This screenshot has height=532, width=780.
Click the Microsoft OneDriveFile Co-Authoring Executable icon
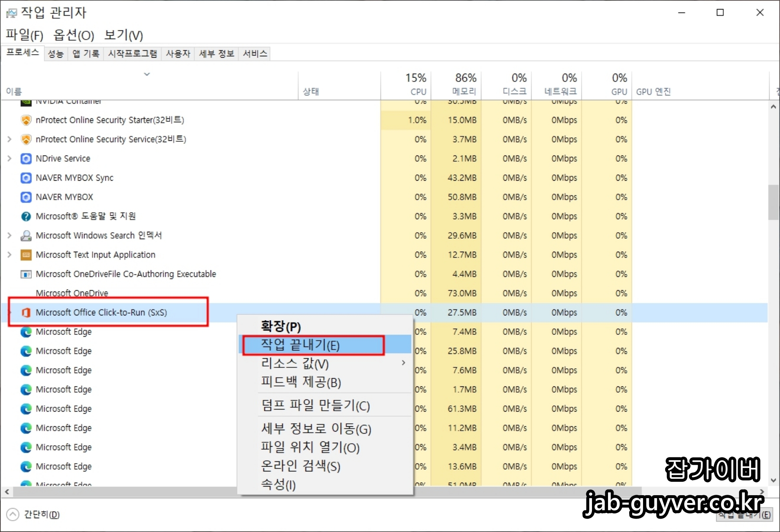pyautogui.click(x=26, y=274)
